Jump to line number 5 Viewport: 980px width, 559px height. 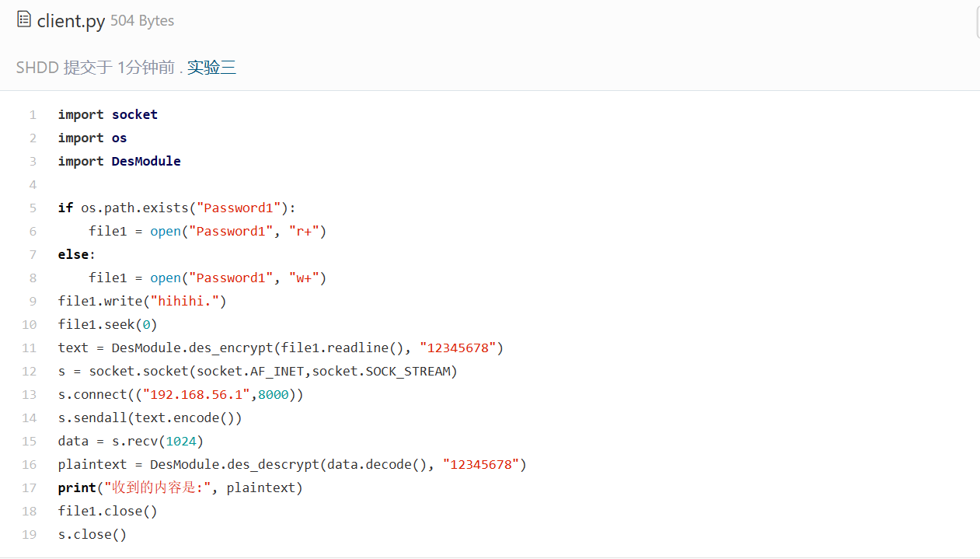click(33, 208)
